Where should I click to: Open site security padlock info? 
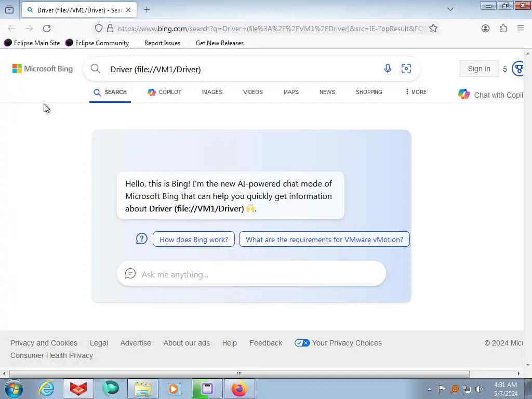(110, 28)
